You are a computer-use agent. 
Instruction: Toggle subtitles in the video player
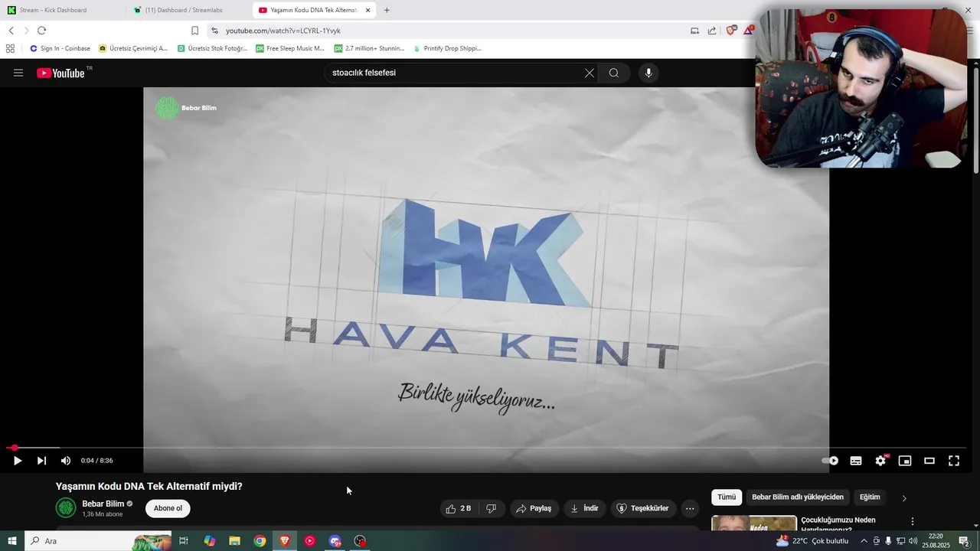856,461
